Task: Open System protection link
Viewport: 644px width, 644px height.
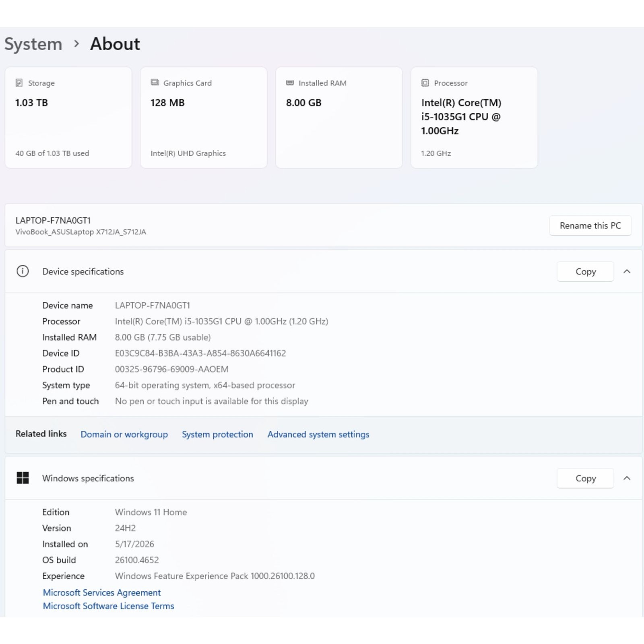Action: tap(217, 434)
